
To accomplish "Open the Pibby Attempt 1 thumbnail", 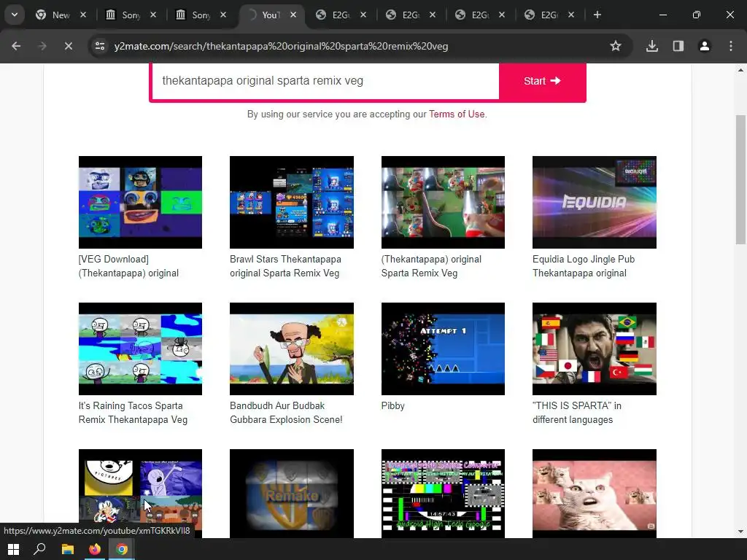I will [x=443, y=349].
